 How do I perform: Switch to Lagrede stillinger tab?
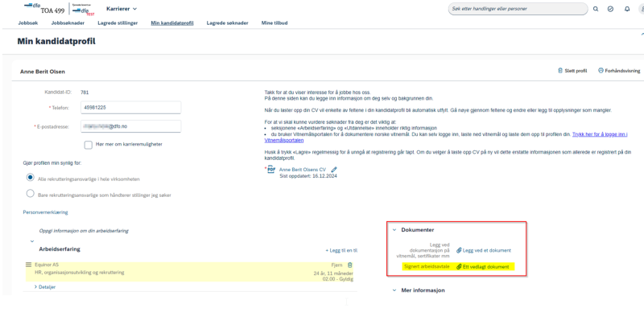(x=118, y=23)
